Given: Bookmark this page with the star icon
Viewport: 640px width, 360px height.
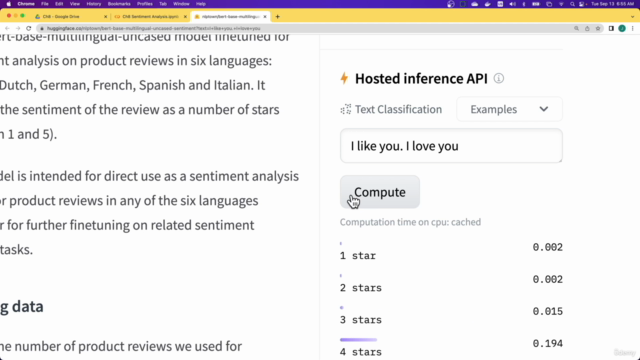Looking at the screenshot, I should (x=598, y=28).
